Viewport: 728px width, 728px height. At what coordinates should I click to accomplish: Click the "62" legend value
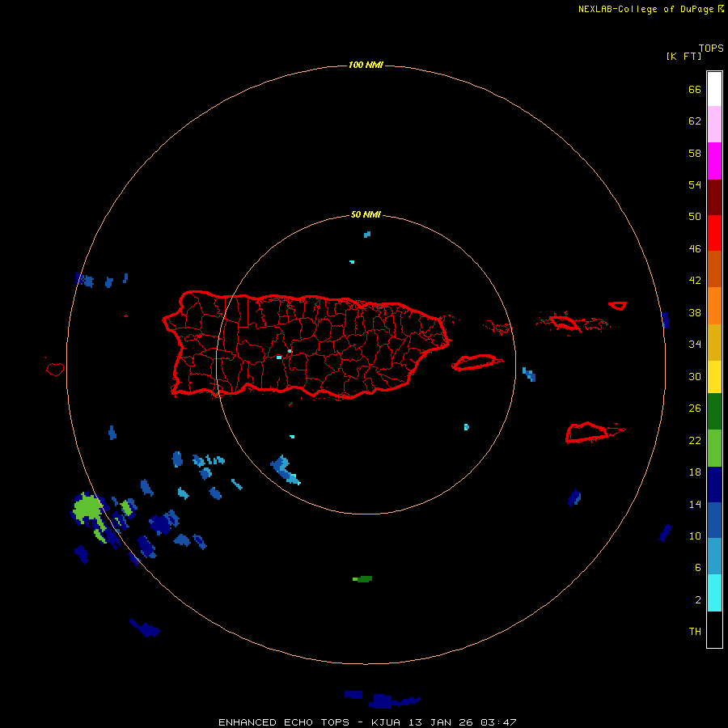(695, 121)
